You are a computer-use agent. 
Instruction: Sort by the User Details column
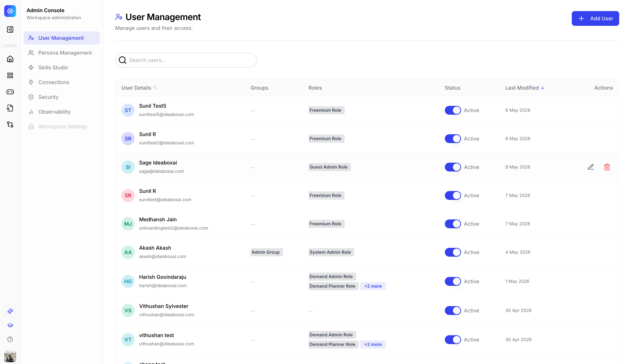point(139,88)
